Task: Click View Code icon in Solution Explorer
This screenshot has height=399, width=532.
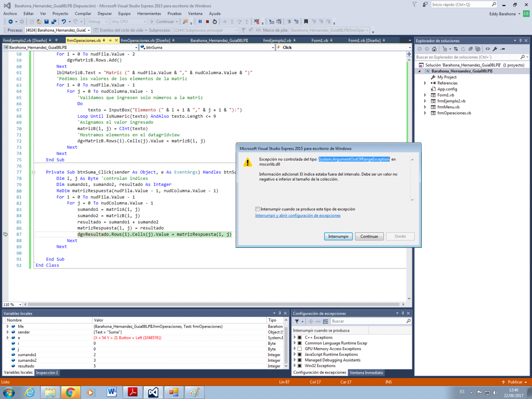Action: click(x=488, y=49)
